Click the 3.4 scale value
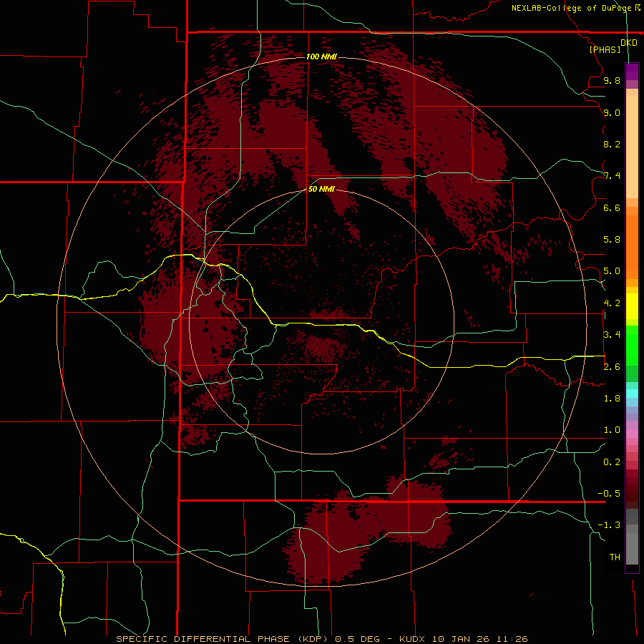This screenshot has height=644, width=644. click(612, 335)
